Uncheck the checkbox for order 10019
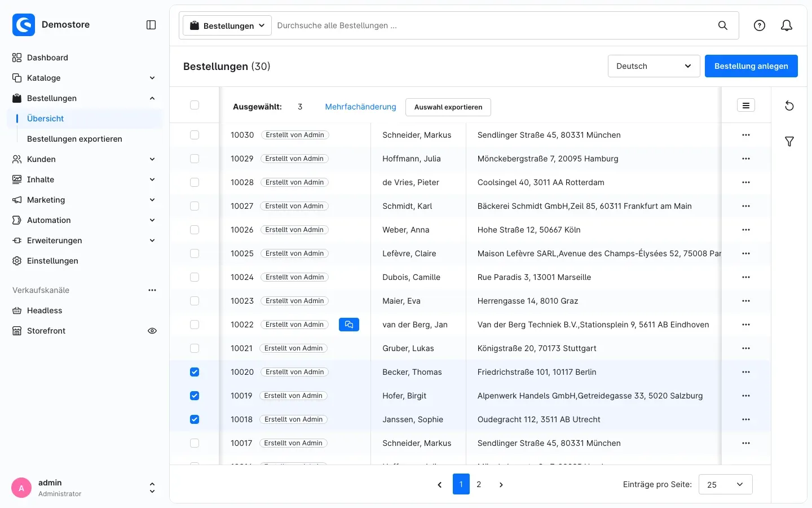The width and height of the screenshot is (812, 508). click(x=195, y=396)
